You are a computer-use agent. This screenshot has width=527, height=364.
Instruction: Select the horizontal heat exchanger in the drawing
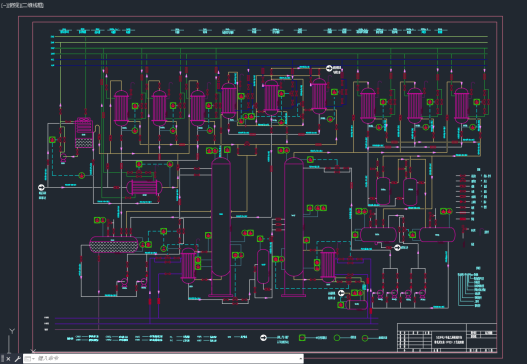(144, 187)
